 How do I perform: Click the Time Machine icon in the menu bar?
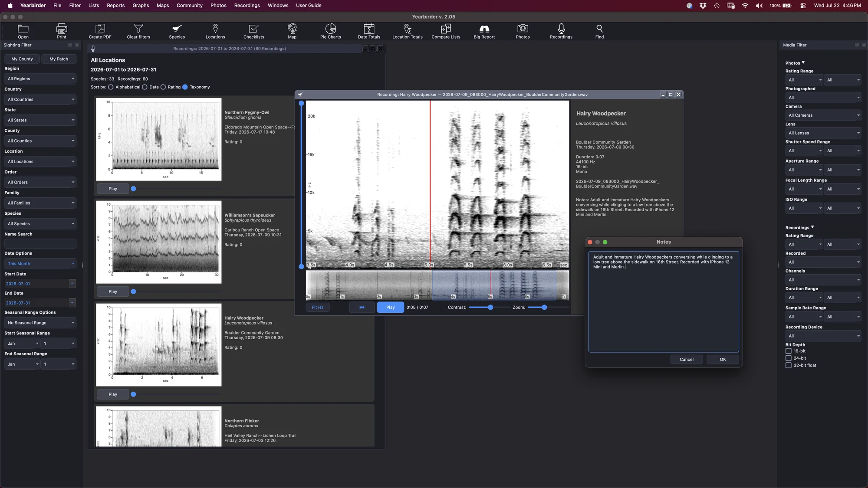(x=717, y=6)
